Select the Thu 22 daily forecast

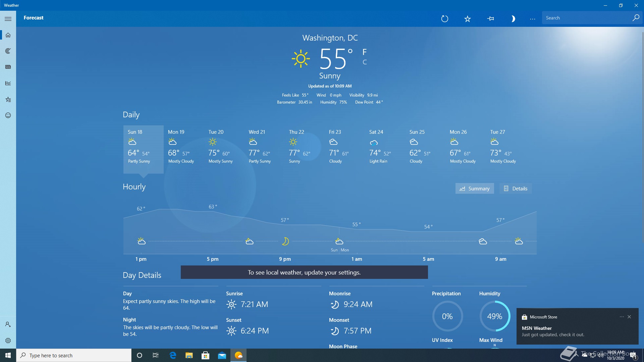[305, 149]
